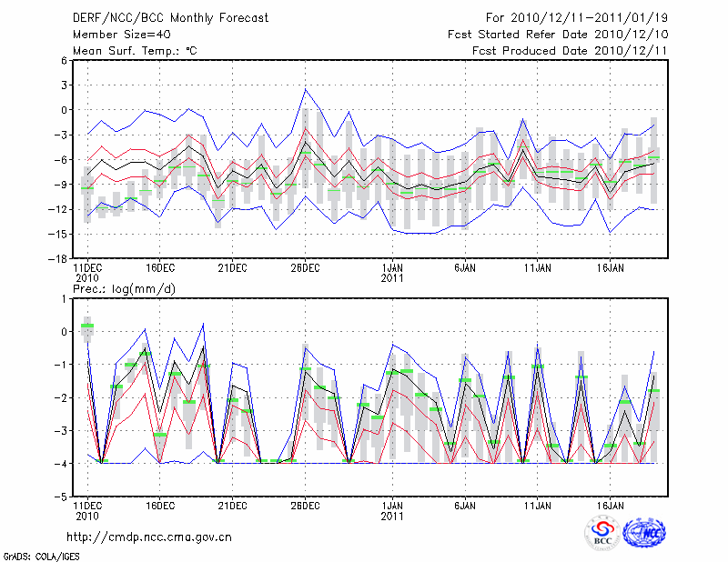The width and height of the screenshot is (728, 562).
Task: Select 6JAN tick label under precipitation chart
Action: [x=465, y=504]
